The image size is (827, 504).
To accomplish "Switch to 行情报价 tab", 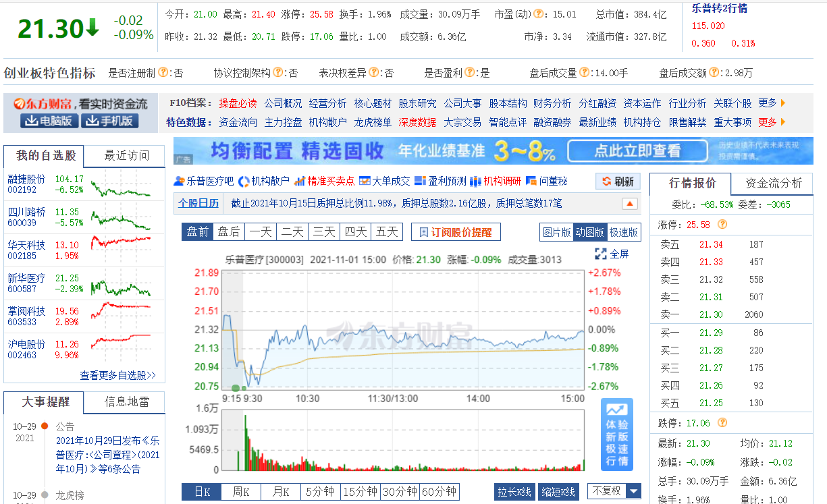I will pyautogui.click(x=691, y=184).
